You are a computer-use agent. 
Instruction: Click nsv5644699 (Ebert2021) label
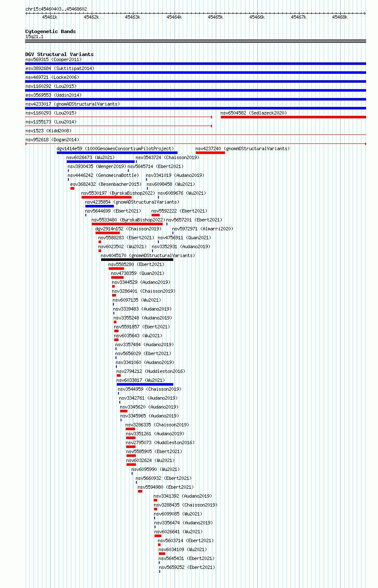113,211
